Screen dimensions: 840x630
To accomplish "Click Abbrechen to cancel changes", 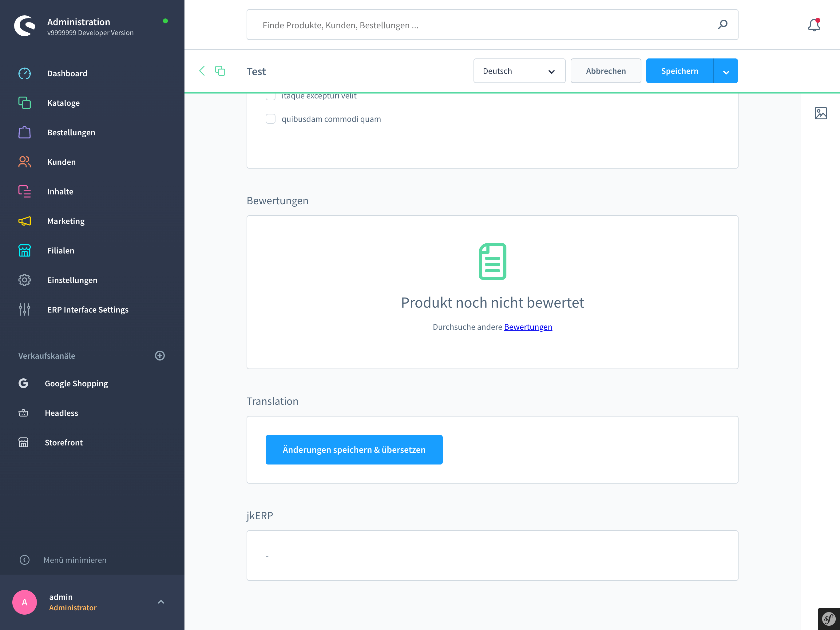I will pyautogui.click(x=606, y=71).
